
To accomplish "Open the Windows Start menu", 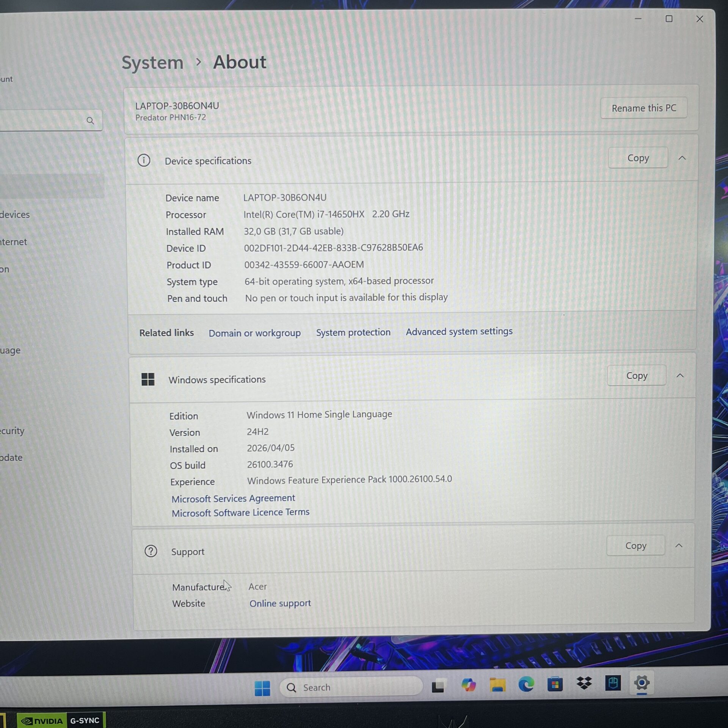I will point(262,688).
